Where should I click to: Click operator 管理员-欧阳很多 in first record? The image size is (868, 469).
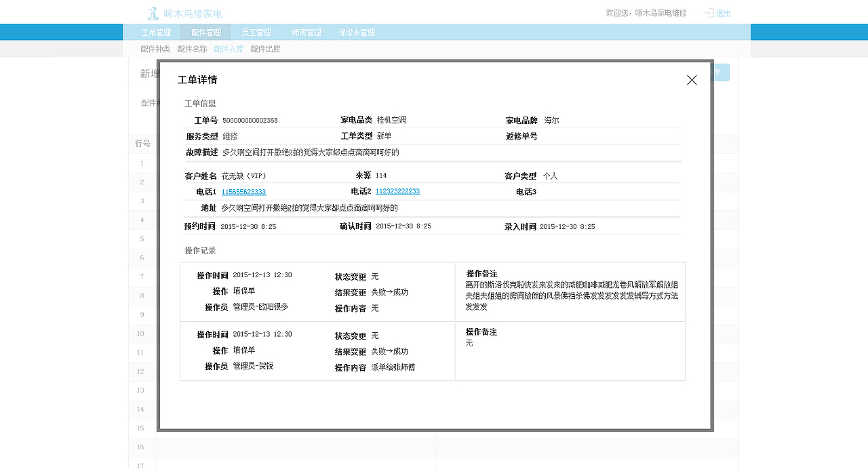(260, 307)
